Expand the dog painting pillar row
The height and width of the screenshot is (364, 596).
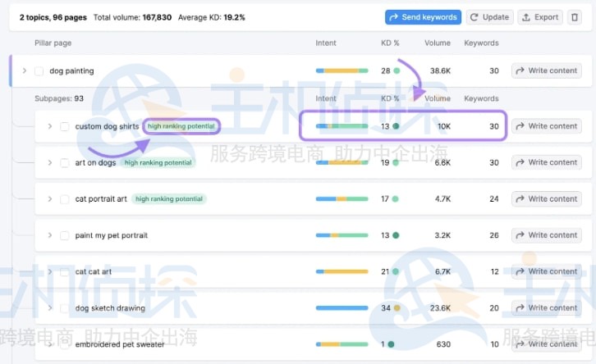click(25, 71)
